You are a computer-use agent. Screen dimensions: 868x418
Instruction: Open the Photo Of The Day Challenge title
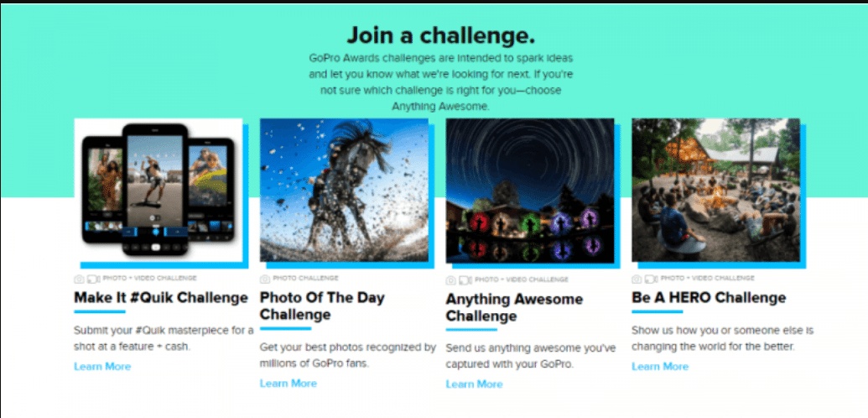click(x=322, y=306)
